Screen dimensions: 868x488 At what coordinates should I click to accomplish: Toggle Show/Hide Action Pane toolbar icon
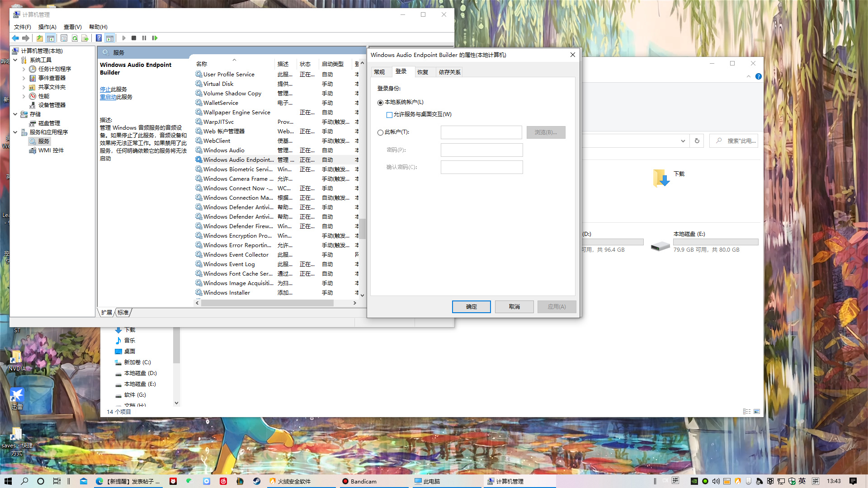click(109, 38)
